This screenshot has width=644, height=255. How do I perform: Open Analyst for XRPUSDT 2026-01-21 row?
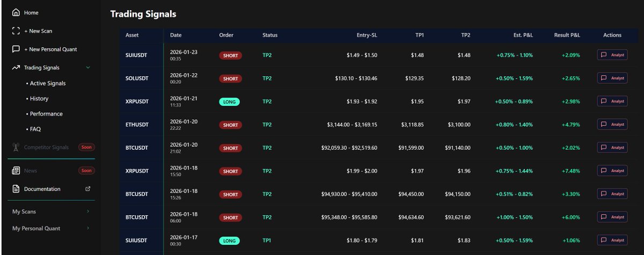pyautogui.click(x=612, y=101)
